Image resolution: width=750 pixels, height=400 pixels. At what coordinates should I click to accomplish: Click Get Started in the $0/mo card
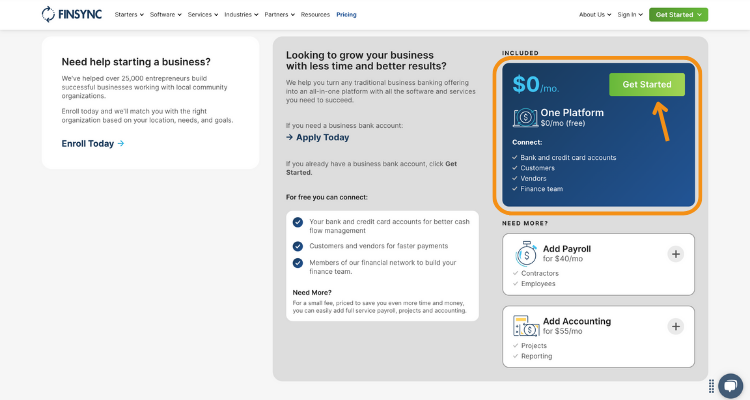[x=647, y=85]
